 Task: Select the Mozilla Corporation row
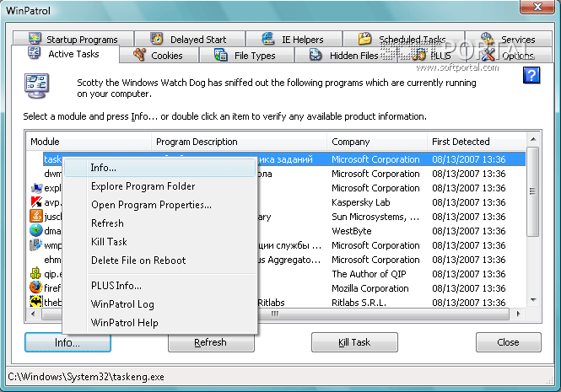coord(276,288)
